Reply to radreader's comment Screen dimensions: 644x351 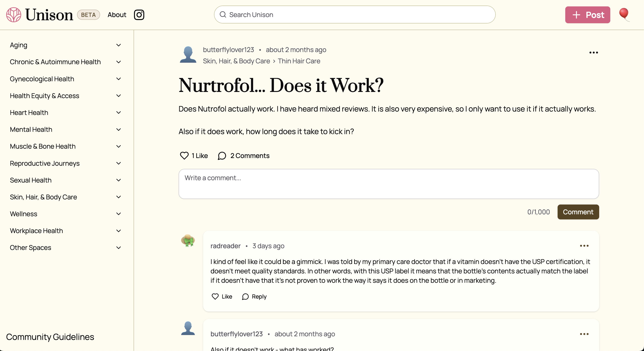click(x=254, y=297)
